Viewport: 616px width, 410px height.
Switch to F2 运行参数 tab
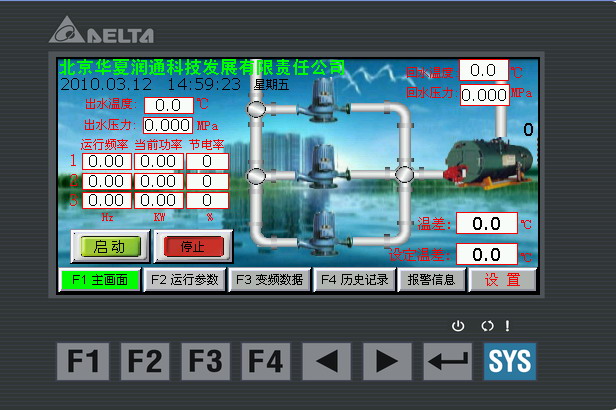tap(184, 280)
